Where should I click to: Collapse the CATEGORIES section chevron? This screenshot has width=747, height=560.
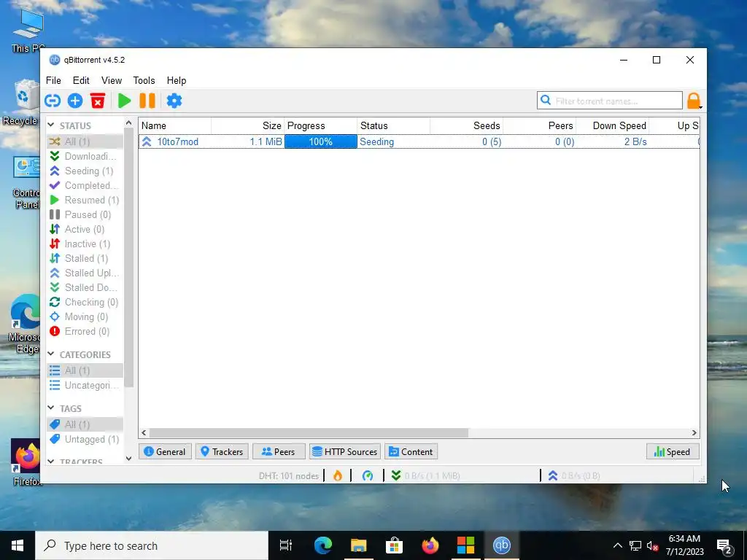51,354
